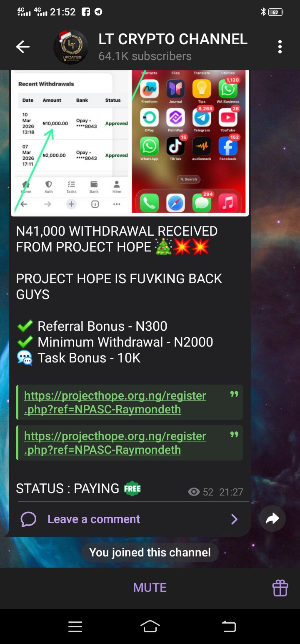Screen dimensions: 300x644
Task: Tap the Android back navigation icon
Action: coord(228,626)
